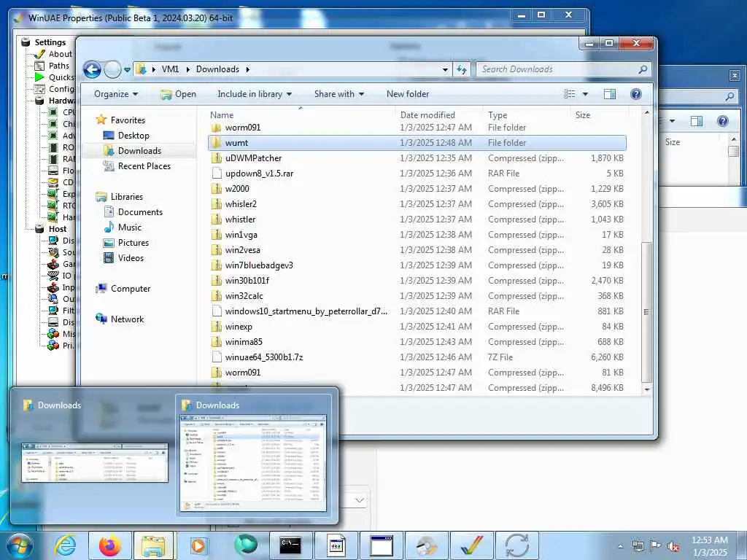747x560 pixels.
Task: Open the Organize menu
Action: (x=116, y=94)
